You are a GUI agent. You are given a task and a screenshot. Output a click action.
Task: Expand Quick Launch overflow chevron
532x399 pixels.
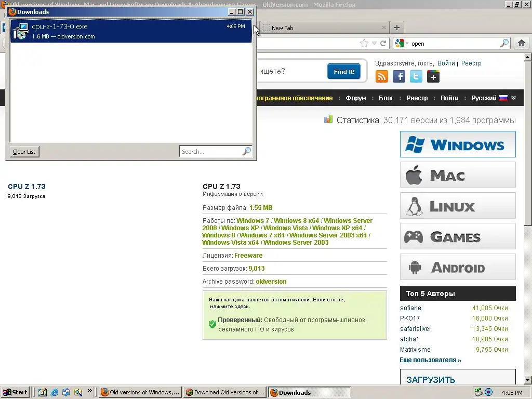click(x=89, y=391)
